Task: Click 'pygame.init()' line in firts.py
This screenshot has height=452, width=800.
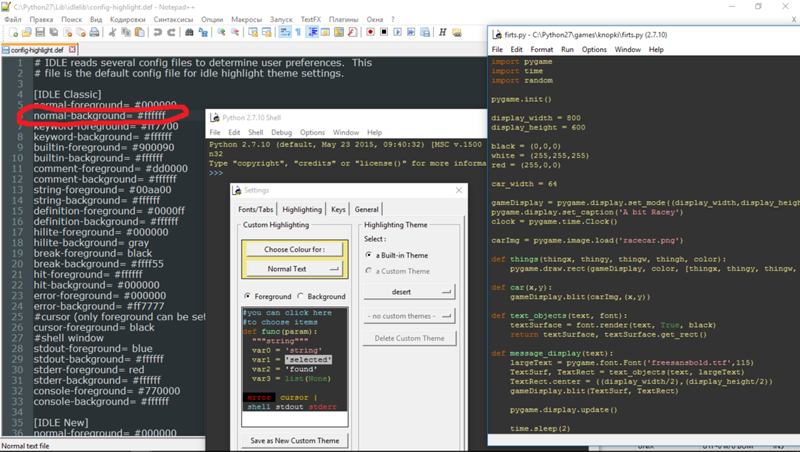Action: coord(521,99)
